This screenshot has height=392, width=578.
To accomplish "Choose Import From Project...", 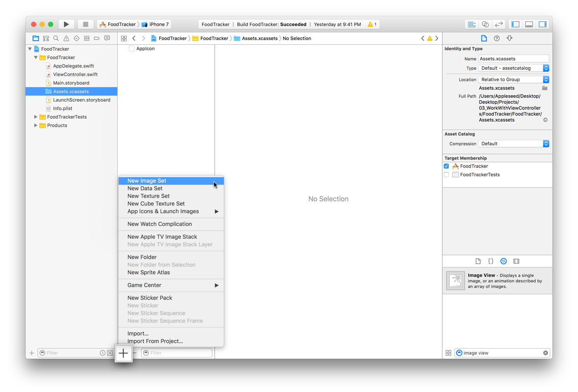I will [x=171, y=341].
